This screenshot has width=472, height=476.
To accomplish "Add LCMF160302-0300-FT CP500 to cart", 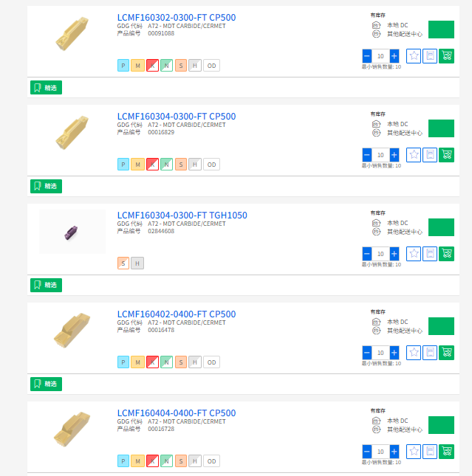I will point(446,56).
